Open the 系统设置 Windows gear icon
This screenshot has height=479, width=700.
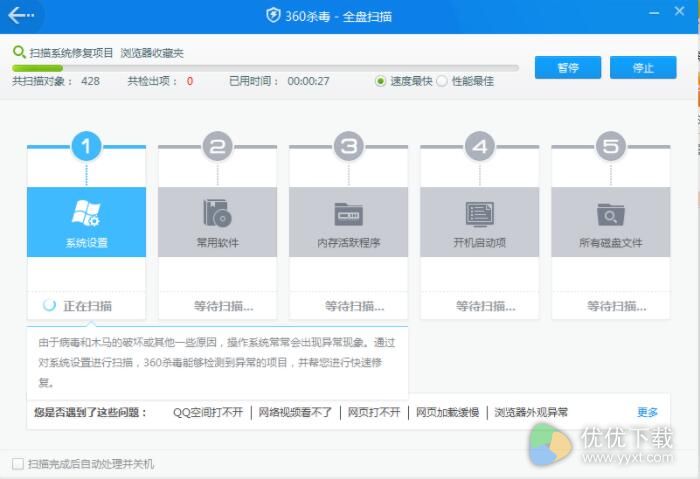click(x=86, y=213)
